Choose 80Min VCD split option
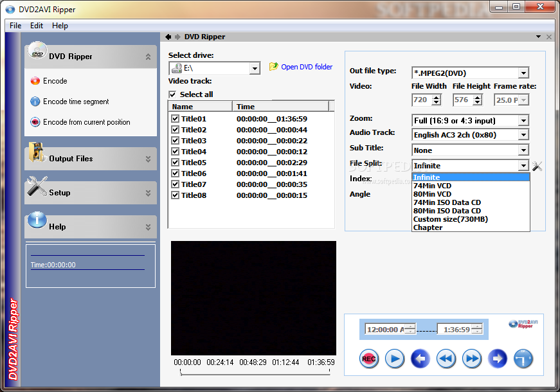The image size is (560, 392). point(471,194)
